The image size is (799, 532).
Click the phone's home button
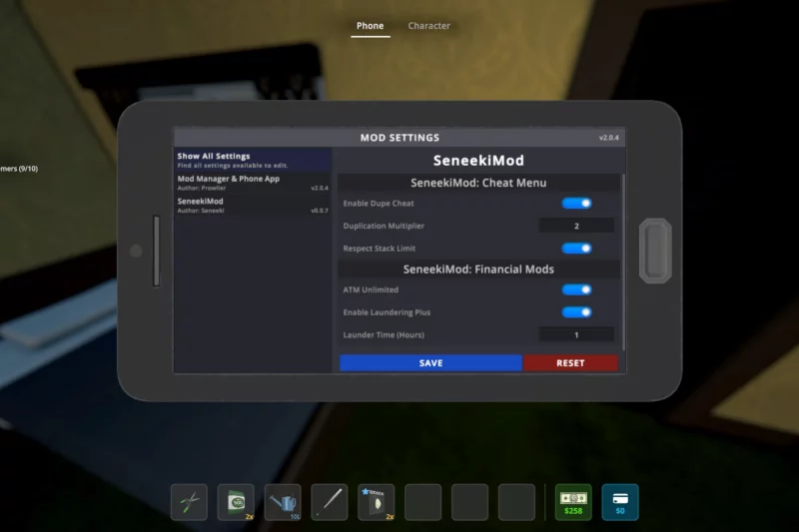[x=655, y=251]
